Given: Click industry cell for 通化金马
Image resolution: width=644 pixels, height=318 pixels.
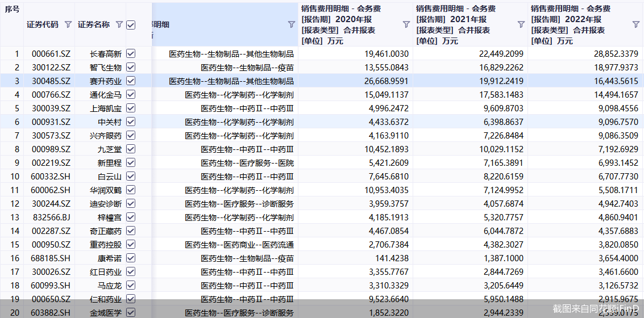Looking at the screenshot, I should click(239, 94).
